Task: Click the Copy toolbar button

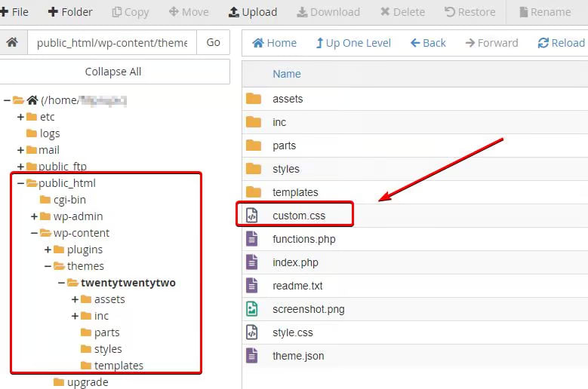Action: 131,12
